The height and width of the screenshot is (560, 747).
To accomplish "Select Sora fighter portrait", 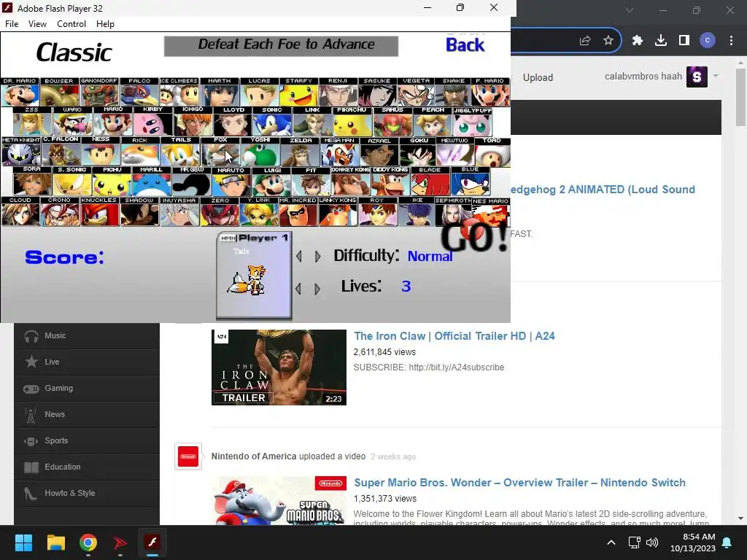I will pyautogui.click(x=32, y=181).
